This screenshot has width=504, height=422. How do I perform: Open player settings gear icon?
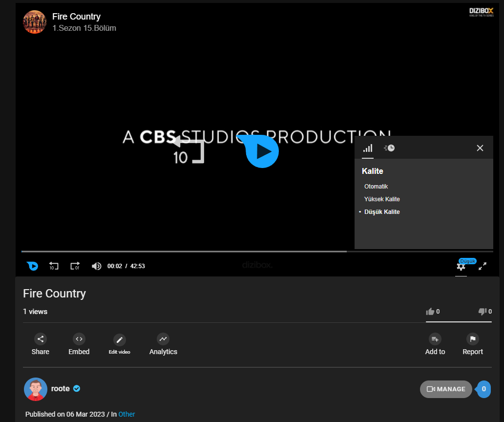(x=461, y=267)
